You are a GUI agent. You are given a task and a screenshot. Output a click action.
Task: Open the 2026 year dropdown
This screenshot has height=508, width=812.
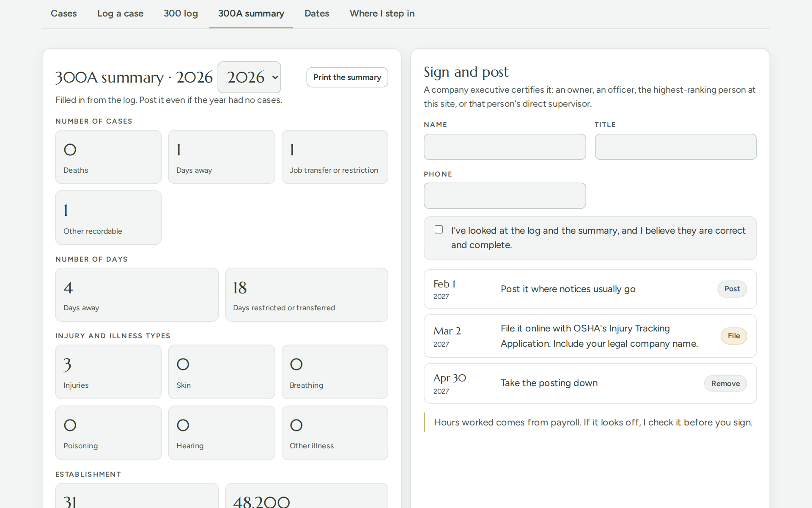tap(249, 77)
